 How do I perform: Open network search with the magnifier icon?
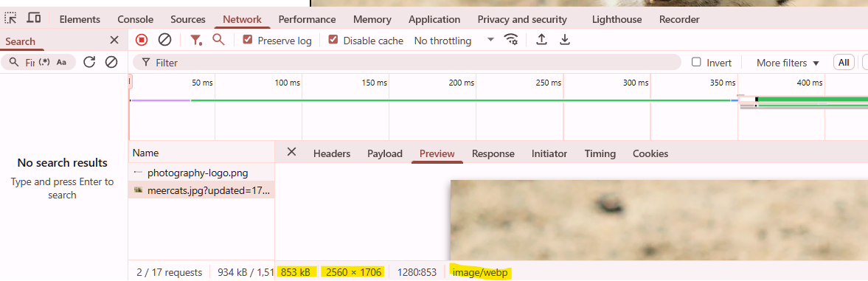coord(219,39)
